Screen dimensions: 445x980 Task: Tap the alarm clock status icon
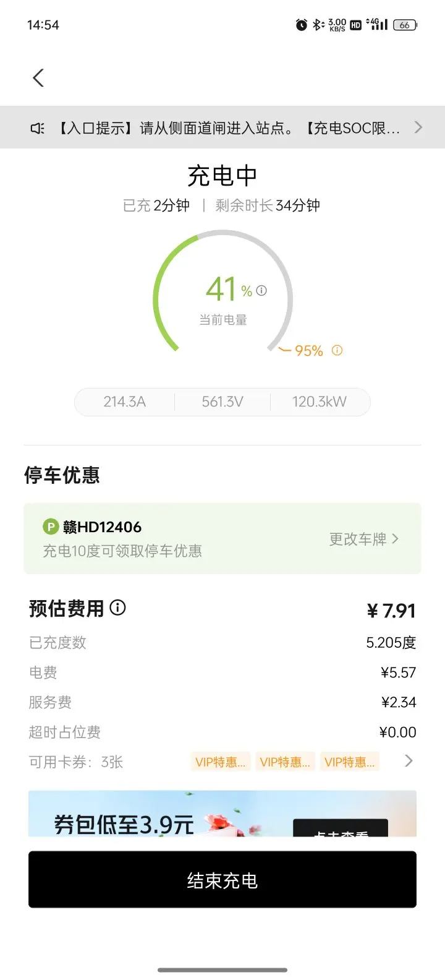click(302, 25)
